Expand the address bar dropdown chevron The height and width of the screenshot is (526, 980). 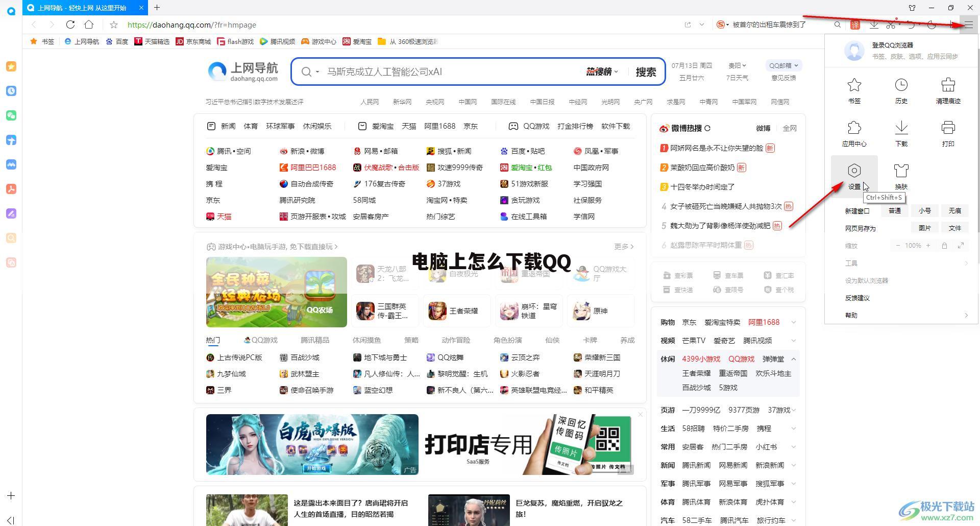click(702, 25)
